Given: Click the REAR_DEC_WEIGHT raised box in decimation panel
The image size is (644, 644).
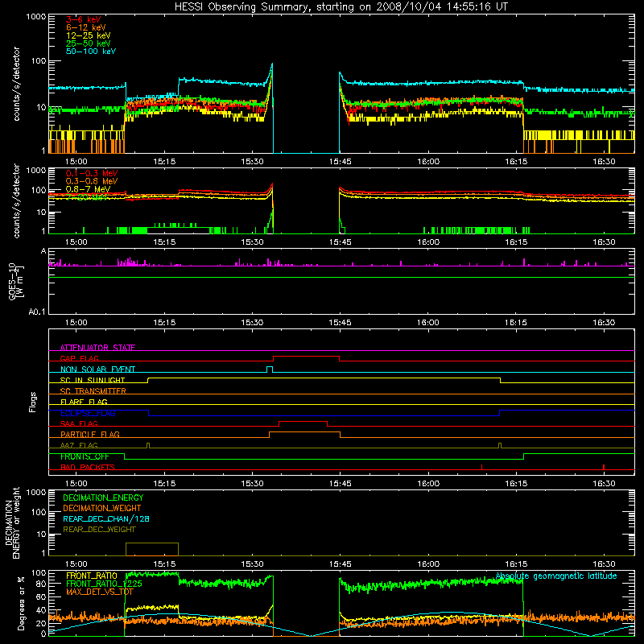Looking at the screenshot, I should [152, 549].
